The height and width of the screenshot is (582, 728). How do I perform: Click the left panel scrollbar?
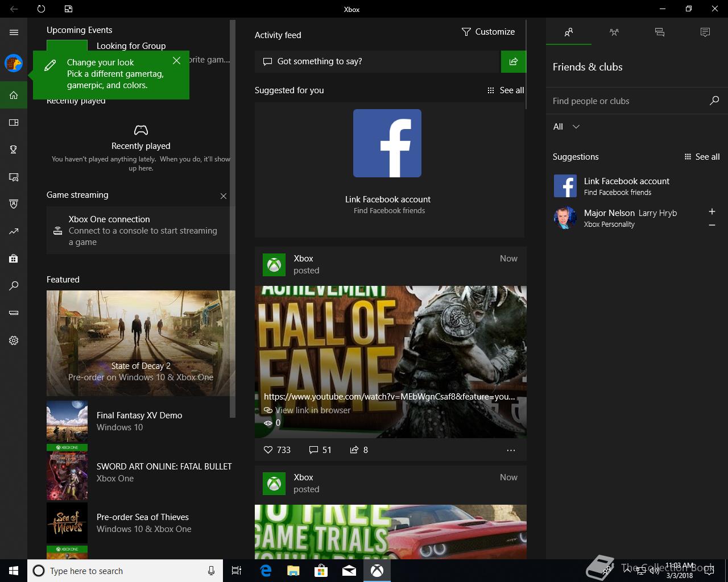pyautogui.click(x=232, y=219)
